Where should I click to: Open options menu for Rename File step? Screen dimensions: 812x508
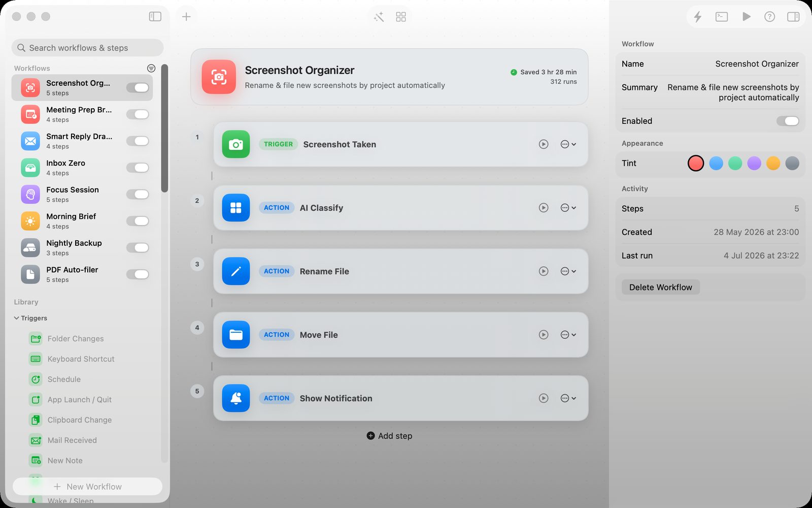tap(568, 271)
